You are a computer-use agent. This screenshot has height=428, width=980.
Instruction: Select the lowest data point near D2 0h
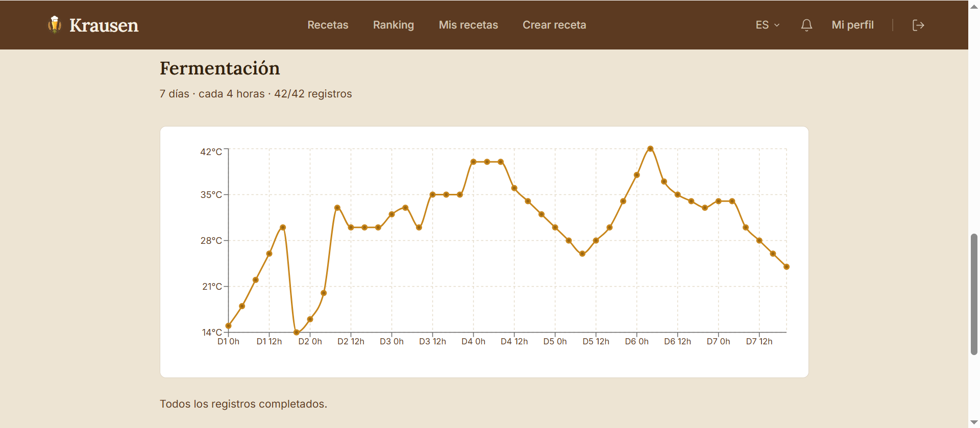pos(297,333)
